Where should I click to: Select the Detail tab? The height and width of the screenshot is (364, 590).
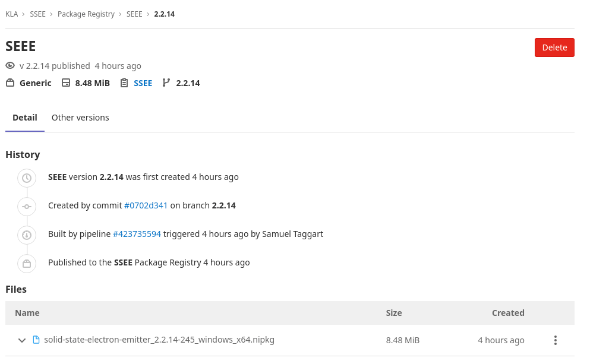coord(25,118)
